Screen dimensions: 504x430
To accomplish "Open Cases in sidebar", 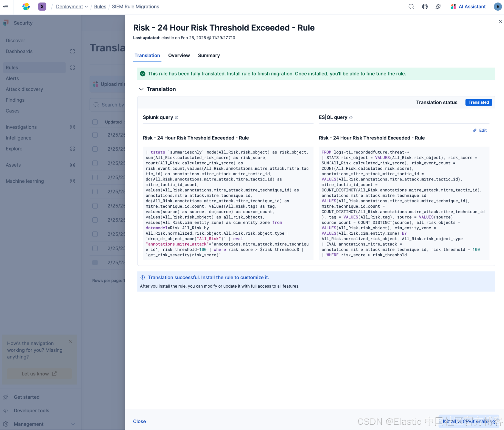I will pos(13,111).
